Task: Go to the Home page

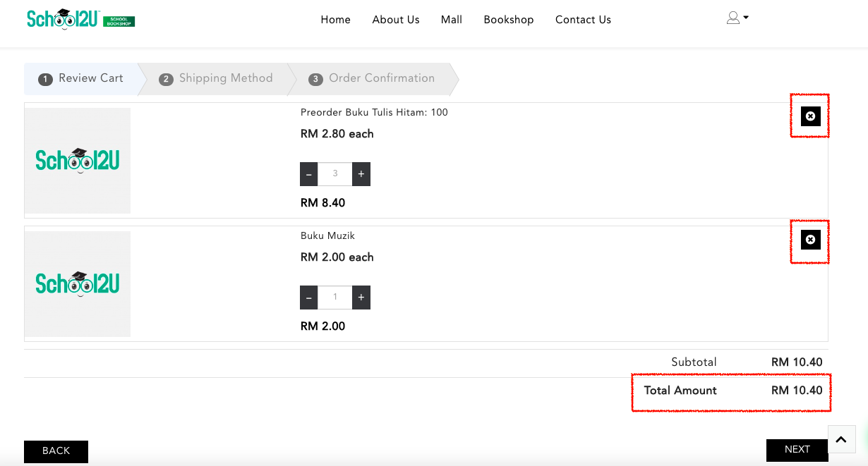Action: (x=335, y=20)
